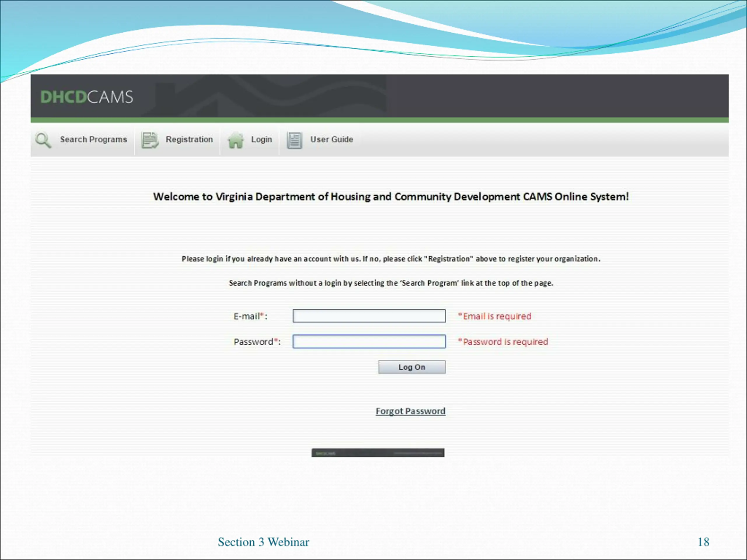Select the Login menu label

tap(261, 139)
